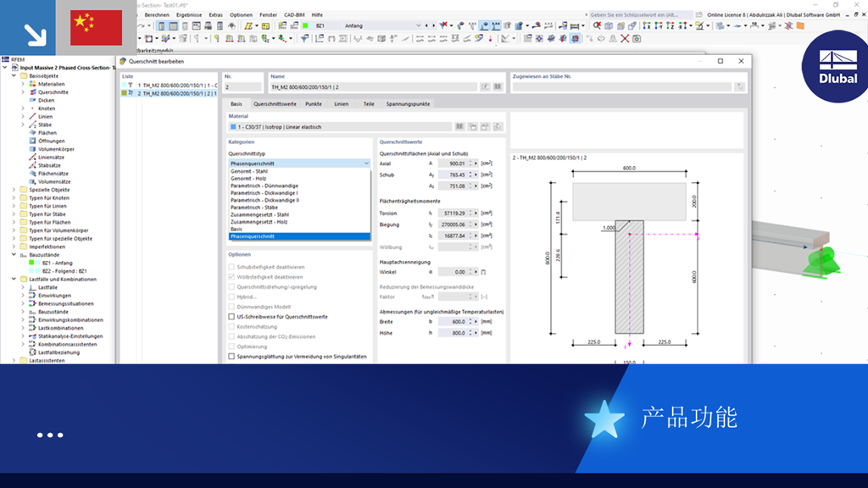Click the yellow swatch of list row 2
The width and height of the screenshot is (868, 488).
click(x=124, y=93)
